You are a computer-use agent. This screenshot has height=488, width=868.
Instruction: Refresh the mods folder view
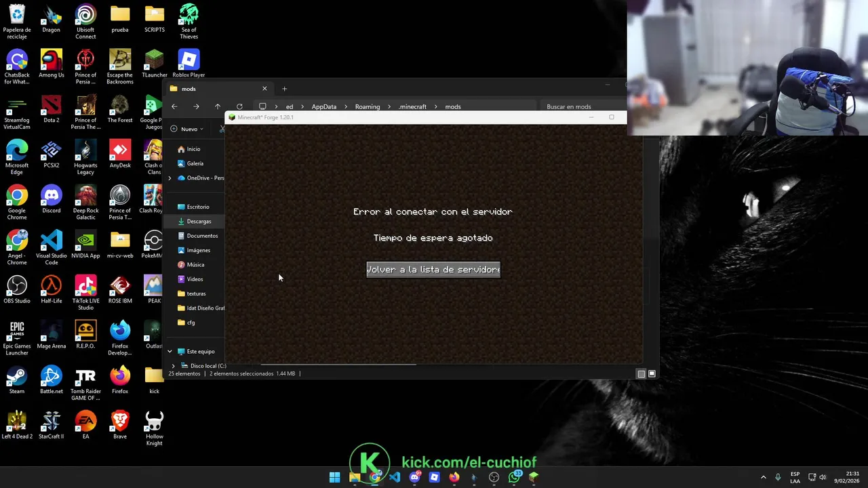click(239, 106)
